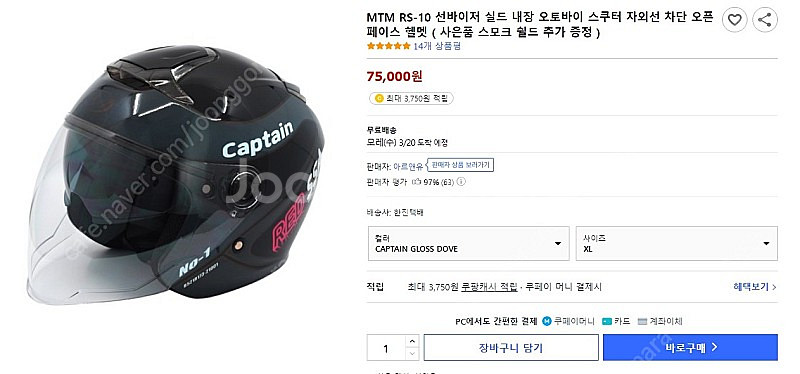Click the five-star rating icons
Image resolution: width=800 pixels, height=374 pixels.
pos(389,46)
